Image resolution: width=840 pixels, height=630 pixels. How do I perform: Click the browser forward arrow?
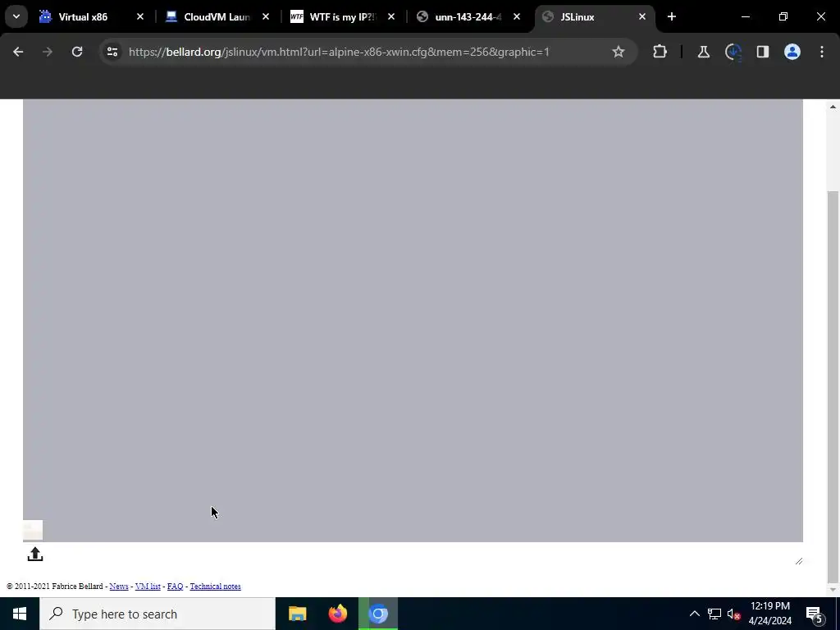coord(48,52)
